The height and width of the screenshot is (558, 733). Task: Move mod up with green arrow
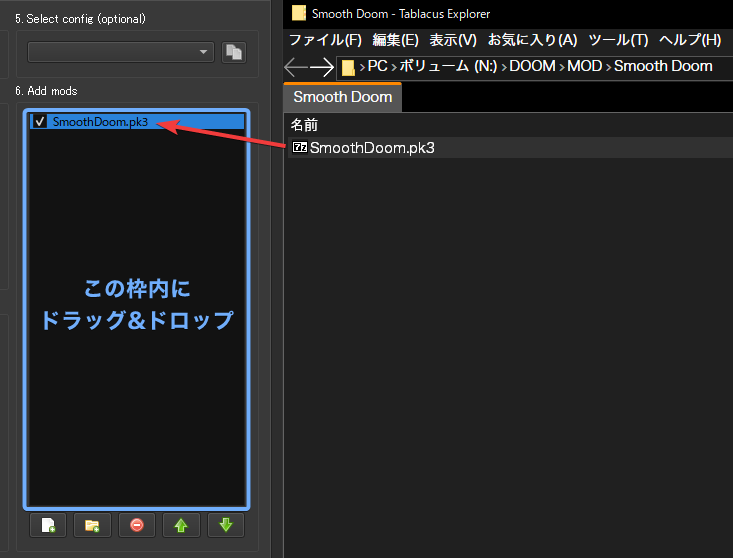point(181,525)
